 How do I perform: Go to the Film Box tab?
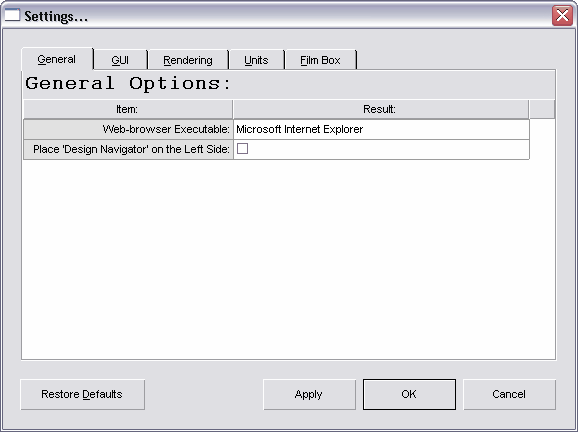[320, 60]
